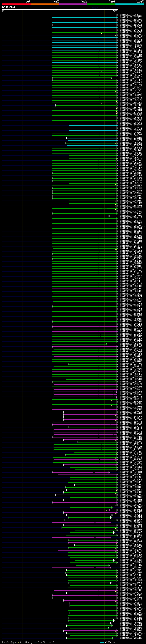Select the UniRef100_B9SV48 label
The height and width of the screenshot is (644, 146).
coord(131,82)
